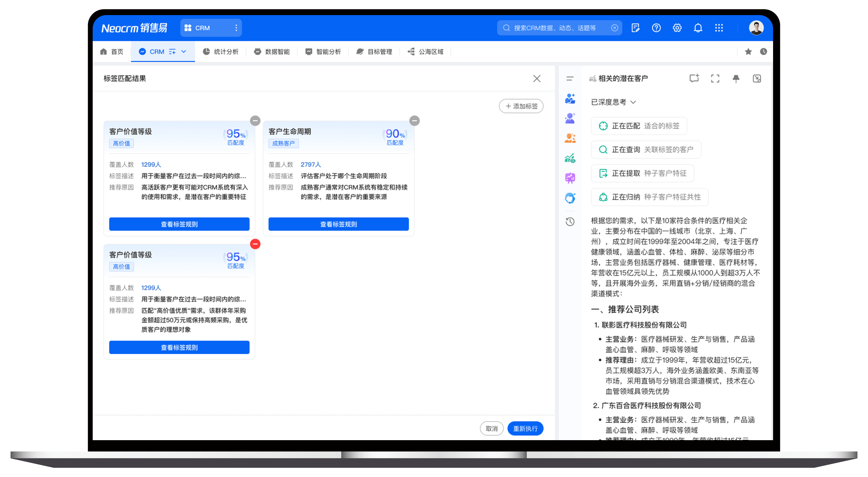Viewport: 868px width, 477px height.
Task: Click the 正在匹配 适合的标签 step
Action: click(639, 126)
